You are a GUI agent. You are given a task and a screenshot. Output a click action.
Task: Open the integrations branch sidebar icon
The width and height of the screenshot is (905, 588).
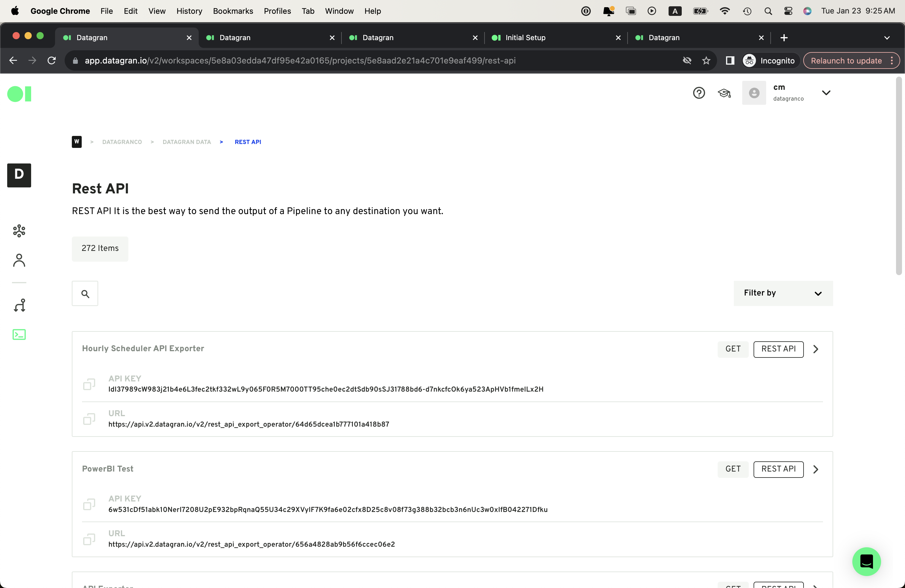pos(19,305)
